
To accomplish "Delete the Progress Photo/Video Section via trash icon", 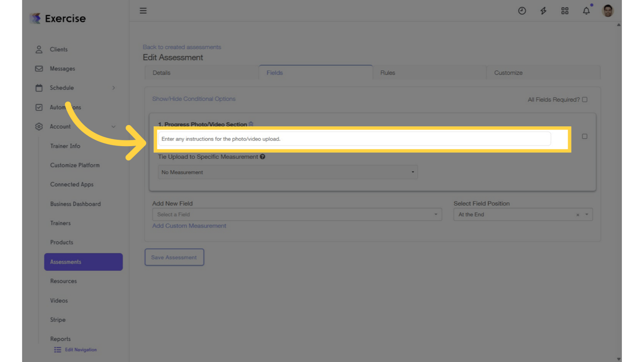I will coord(251,124).
